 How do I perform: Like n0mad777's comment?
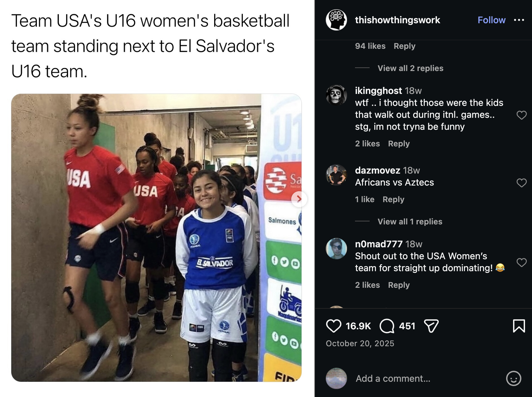[521, 263]
